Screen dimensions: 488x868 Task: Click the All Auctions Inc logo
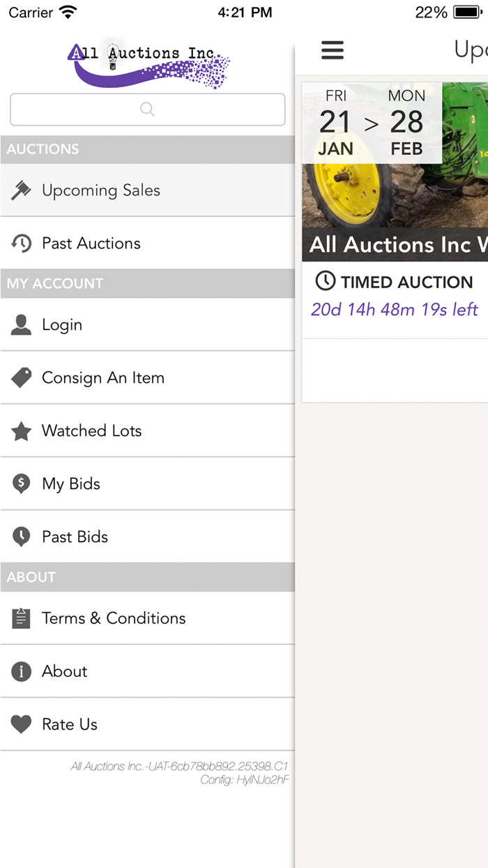[148, 61]
